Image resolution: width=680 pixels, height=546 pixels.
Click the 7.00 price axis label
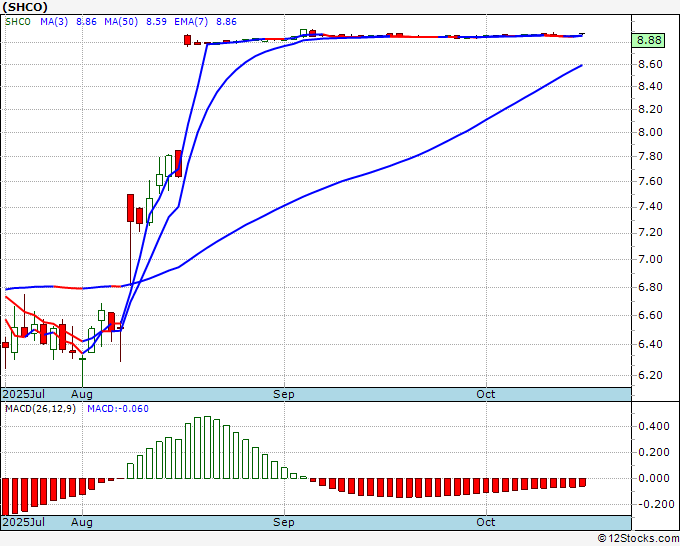650,259
